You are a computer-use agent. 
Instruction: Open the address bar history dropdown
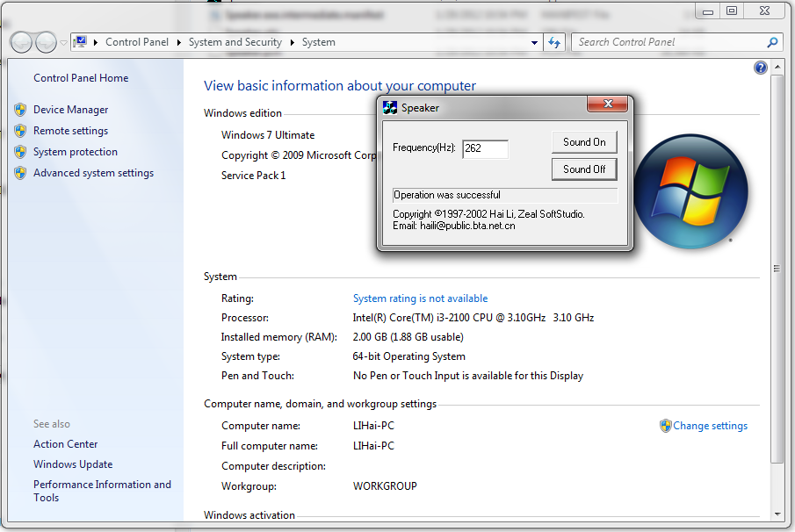tap(534, 43)
